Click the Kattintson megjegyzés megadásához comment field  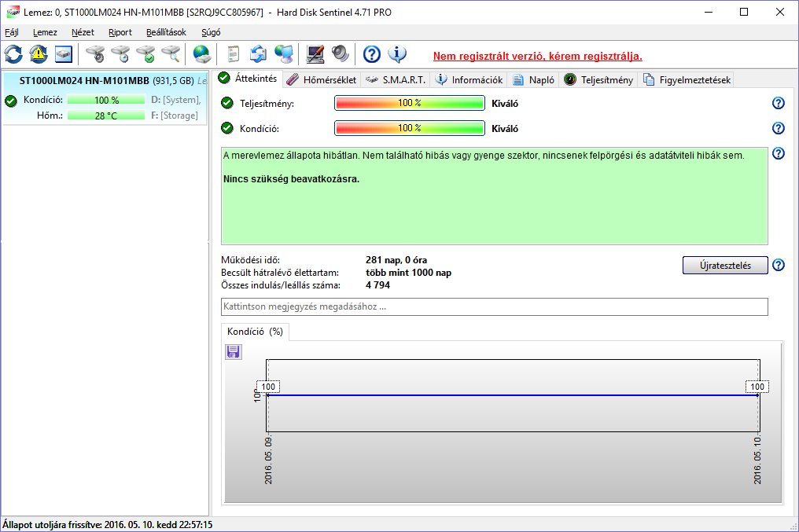495,307
